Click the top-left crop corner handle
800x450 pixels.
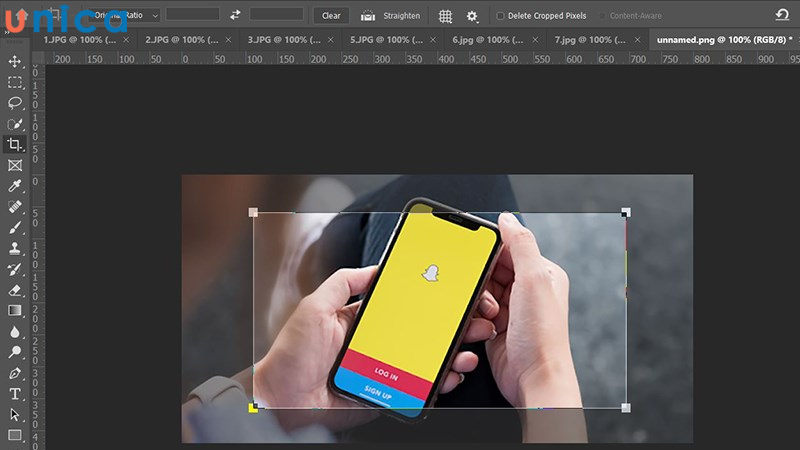[x=253, y=212]
